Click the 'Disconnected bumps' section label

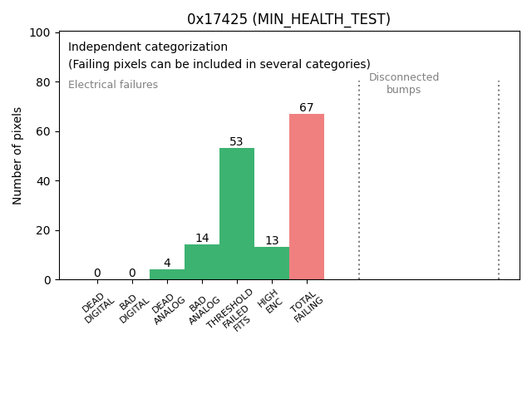coord(404,83)
